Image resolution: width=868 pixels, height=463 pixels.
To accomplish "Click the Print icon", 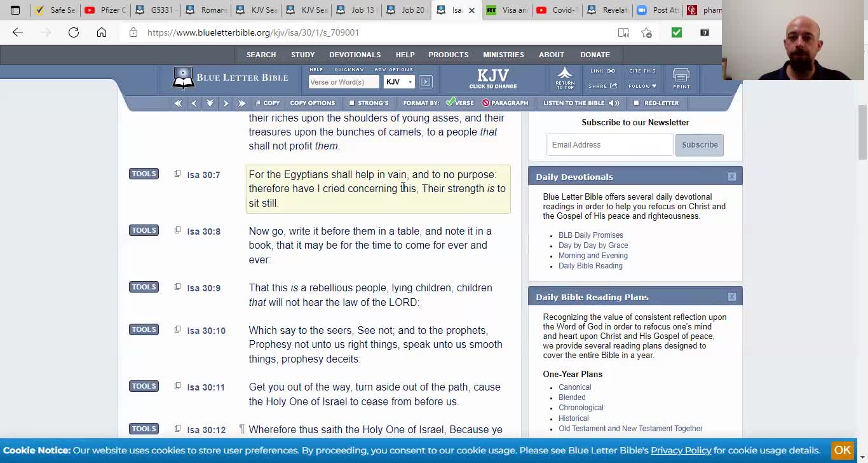I will pyautogui.click(x=681, y=79).
